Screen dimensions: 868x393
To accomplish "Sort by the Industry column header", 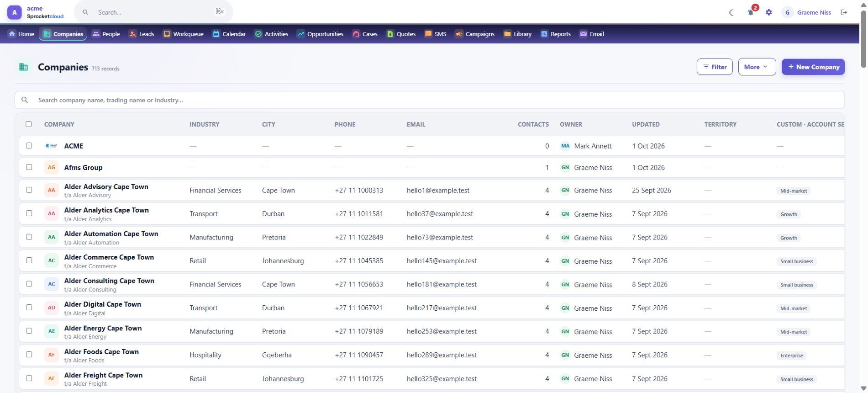I will tap(204, 124).
